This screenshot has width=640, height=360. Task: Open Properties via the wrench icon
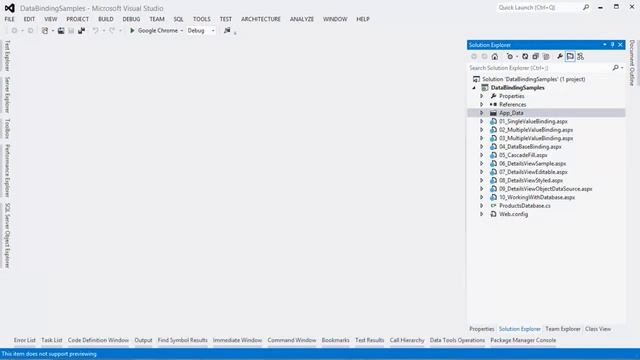[x=560, y=56]
